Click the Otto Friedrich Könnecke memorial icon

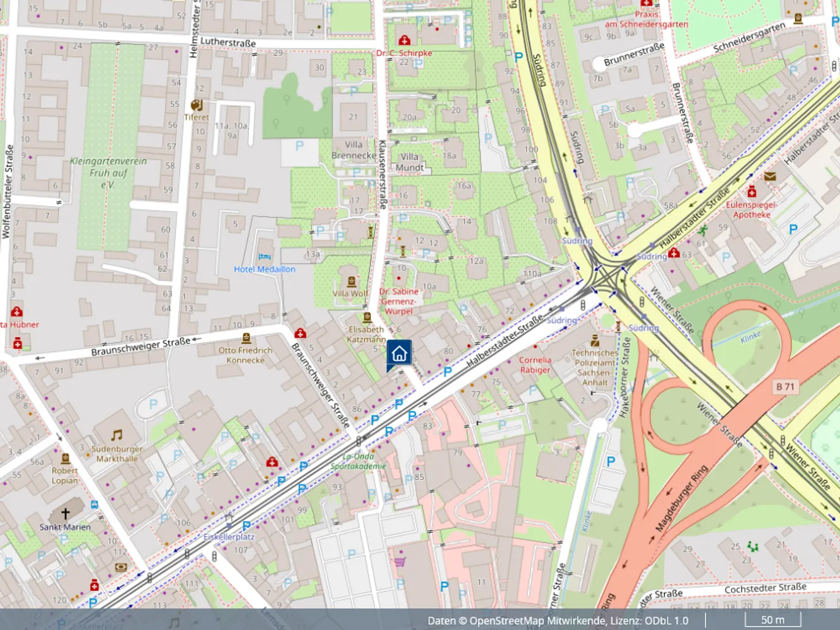(246, 338)
